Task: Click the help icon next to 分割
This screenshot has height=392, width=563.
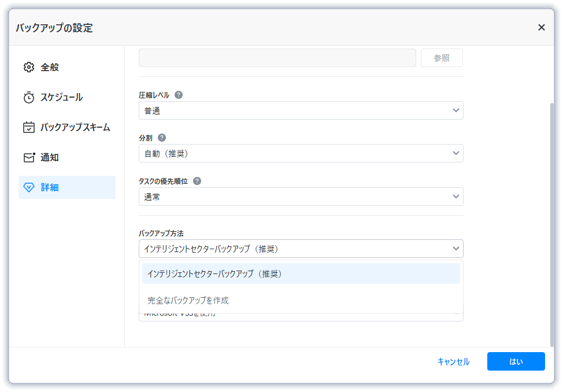Action: (x=162, y=138)
